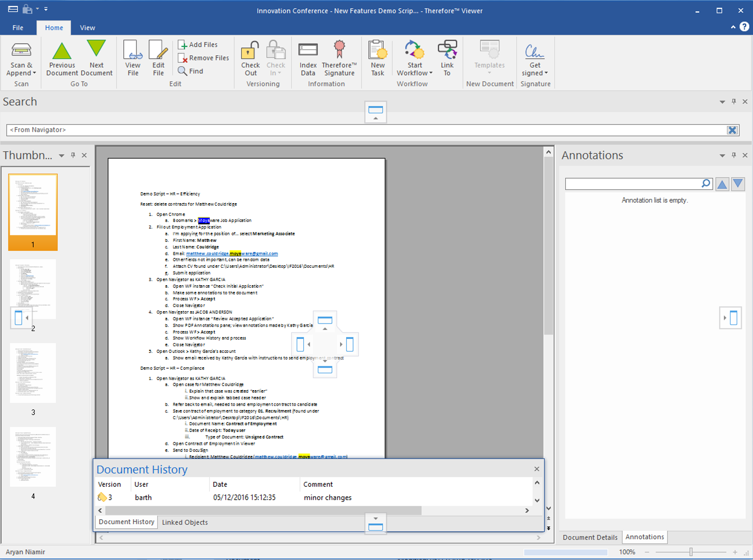Switch to the Home ribbon tab
This screenshot has width=753, height=560.
point(54,28)
